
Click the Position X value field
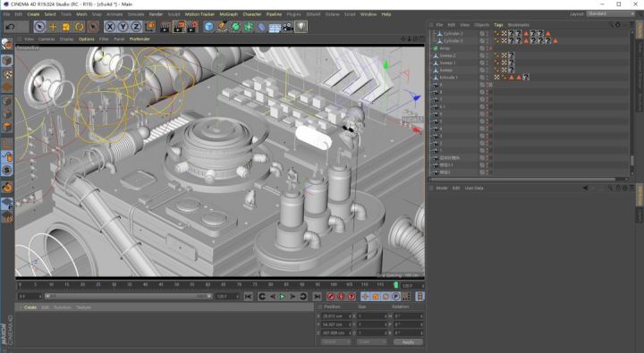click(335, 316)
